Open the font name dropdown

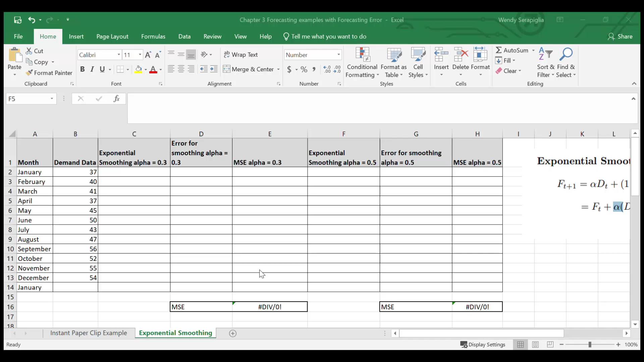118,55
